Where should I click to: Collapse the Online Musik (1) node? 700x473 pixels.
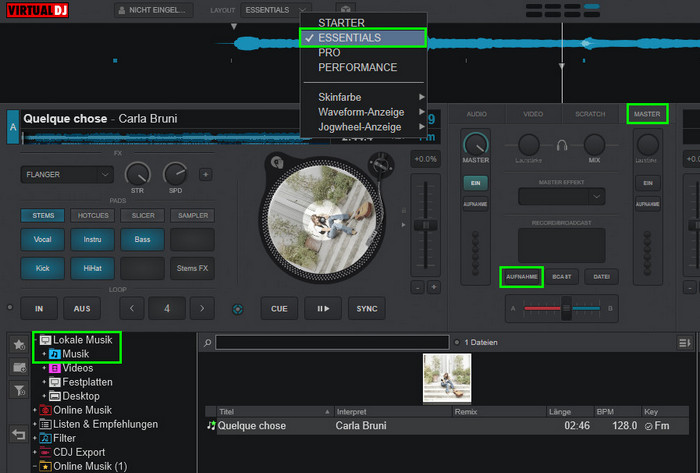35,466
